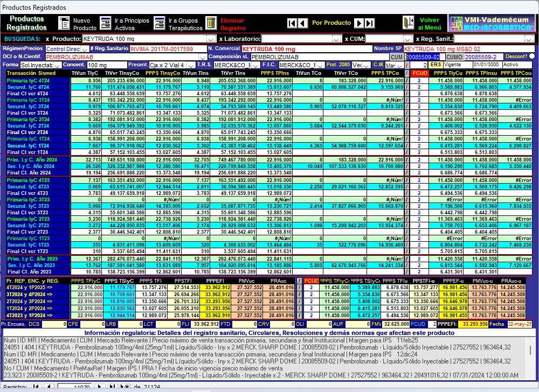Click slash button in Pr. REP. ENC. header row
539x392 pixels.
(299, 281)
